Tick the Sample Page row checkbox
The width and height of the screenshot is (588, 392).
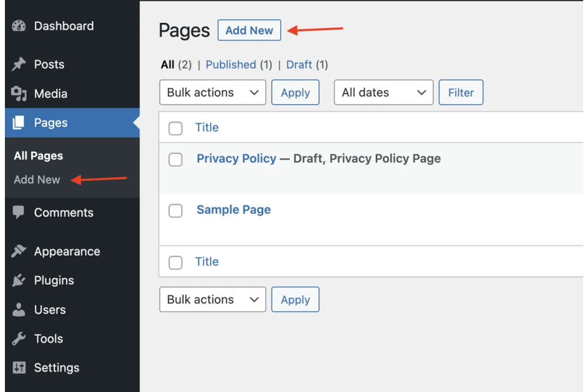click(x=175, y=211)
